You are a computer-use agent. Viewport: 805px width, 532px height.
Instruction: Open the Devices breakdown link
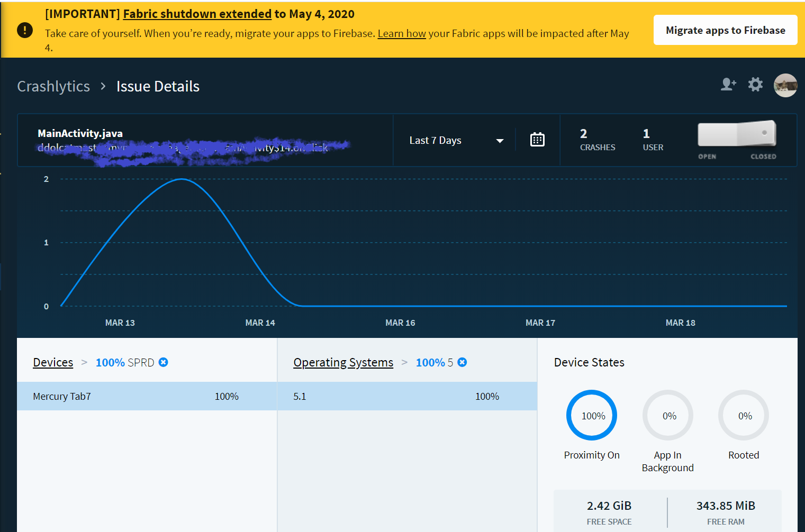point(53,362)
